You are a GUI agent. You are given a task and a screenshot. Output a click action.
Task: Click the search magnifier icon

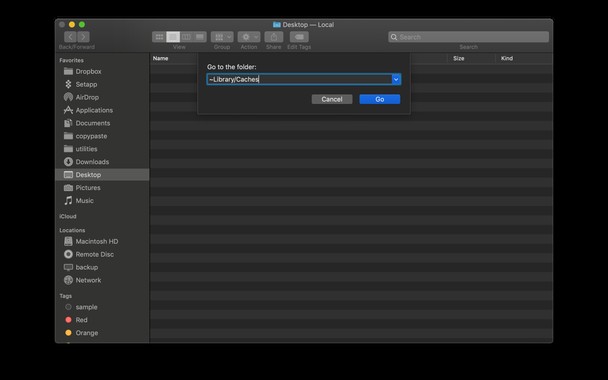tap(394, 37)
